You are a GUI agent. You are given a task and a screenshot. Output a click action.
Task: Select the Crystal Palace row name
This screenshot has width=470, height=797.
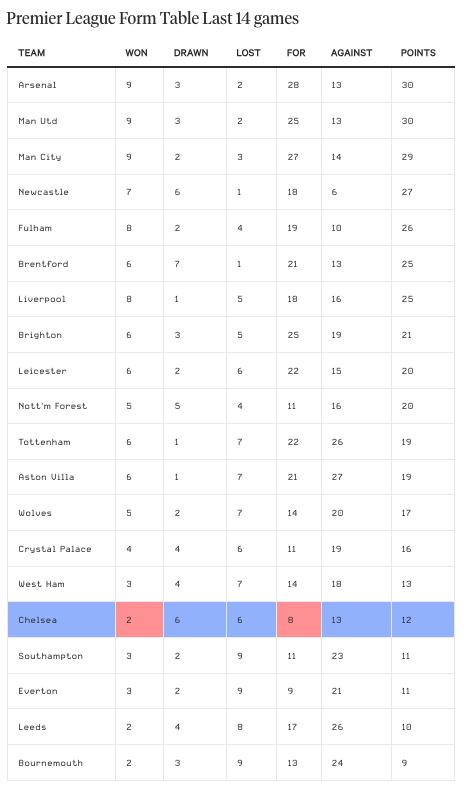[55, 549]
